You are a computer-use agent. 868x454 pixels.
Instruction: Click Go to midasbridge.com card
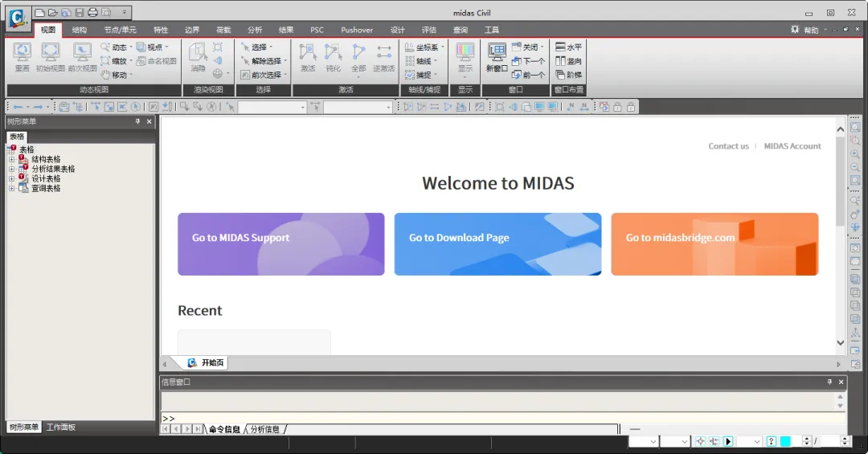tap(714, 244)
